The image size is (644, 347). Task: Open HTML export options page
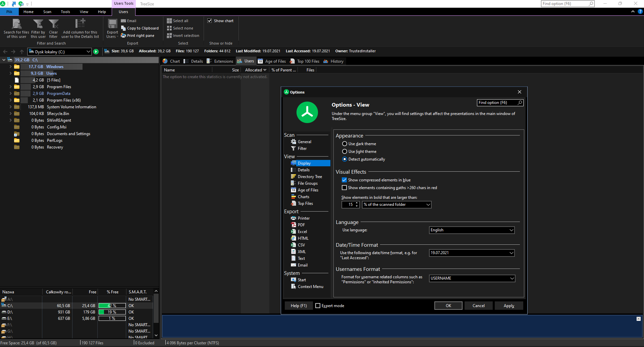tap(300, 238)
